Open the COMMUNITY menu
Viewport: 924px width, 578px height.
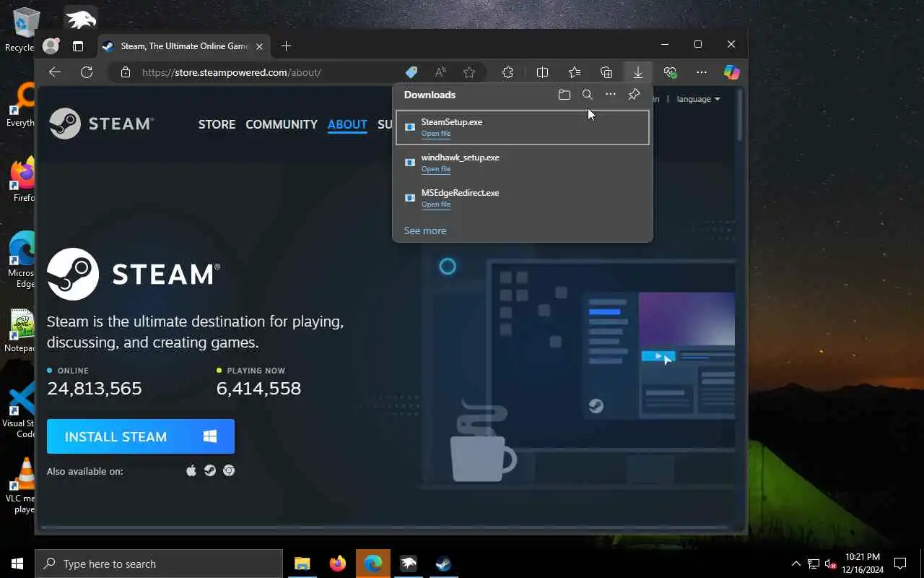click(282, 124)
